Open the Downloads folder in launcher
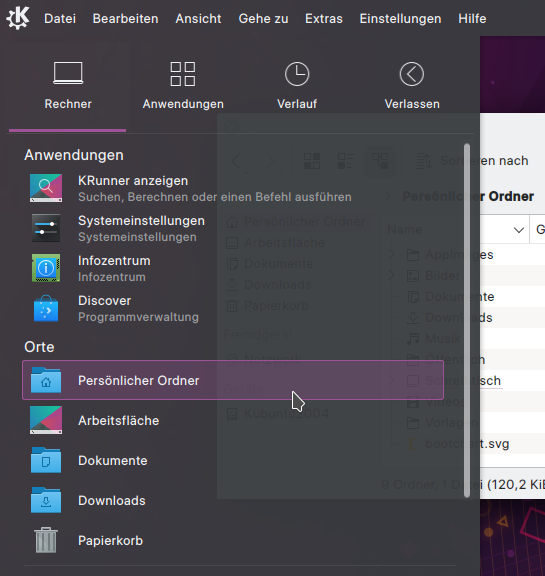 (x=233, y=500)
